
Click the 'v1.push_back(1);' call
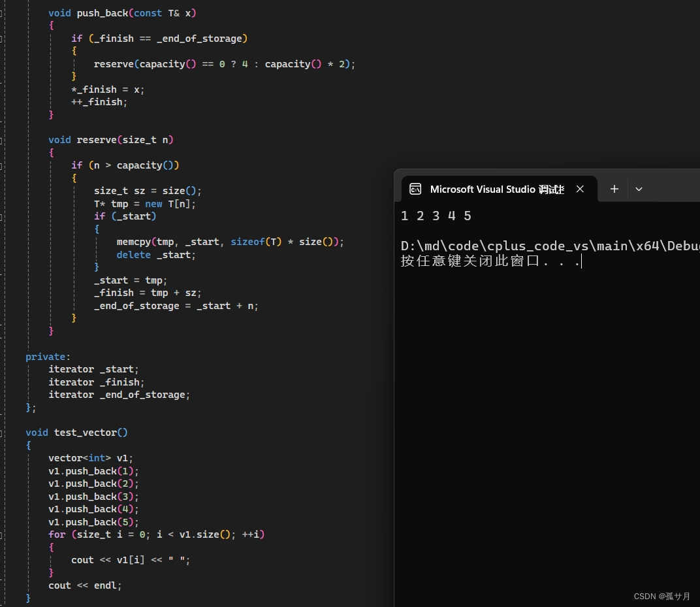[94, 471]
